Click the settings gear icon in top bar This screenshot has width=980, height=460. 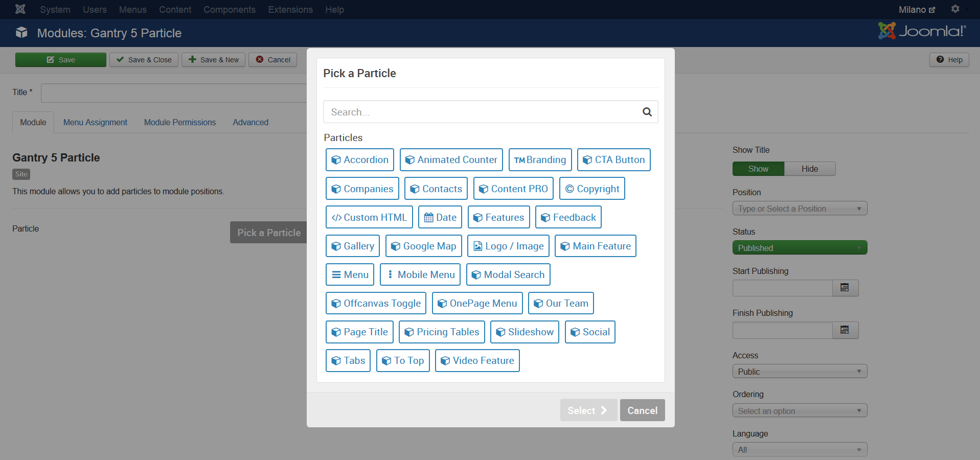pyautogui.click(x=955, y=9)
